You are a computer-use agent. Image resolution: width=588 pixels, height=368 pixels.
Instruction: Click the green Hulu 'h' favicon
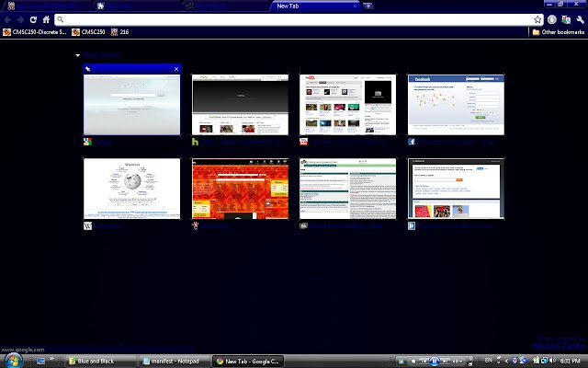click(x=196, y=142)
